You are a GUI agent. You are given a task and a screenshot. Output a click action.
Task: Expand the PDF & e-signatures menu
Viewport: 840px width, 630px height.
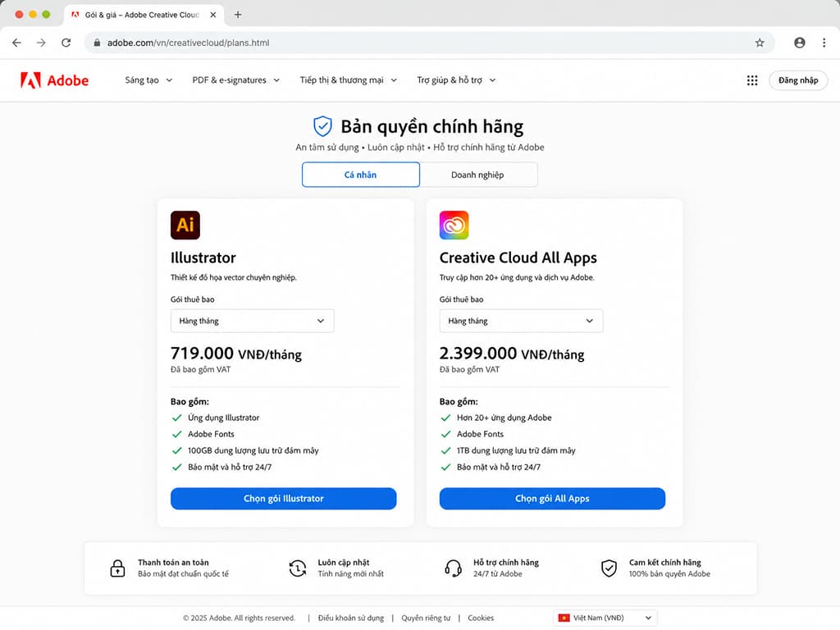pos(235,80)
